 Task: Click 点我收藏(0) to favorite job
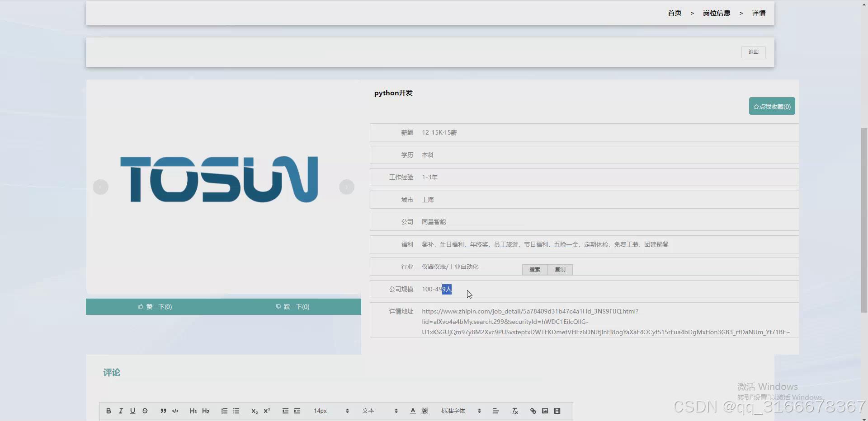point(772,106)
